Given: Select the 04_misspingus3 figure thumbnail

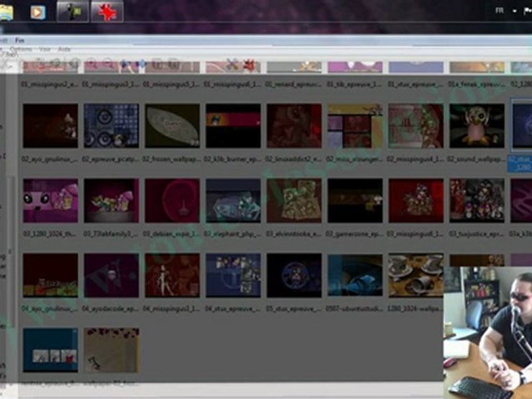Looking at the screenshot, I should pyautogui.click(x=172, y=275).
